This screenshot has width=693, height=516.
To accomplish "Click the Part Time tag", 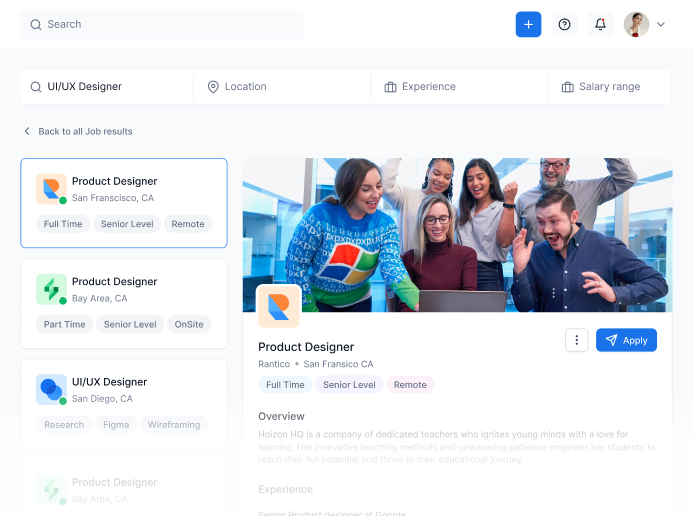I will click(x=65, y=324).
